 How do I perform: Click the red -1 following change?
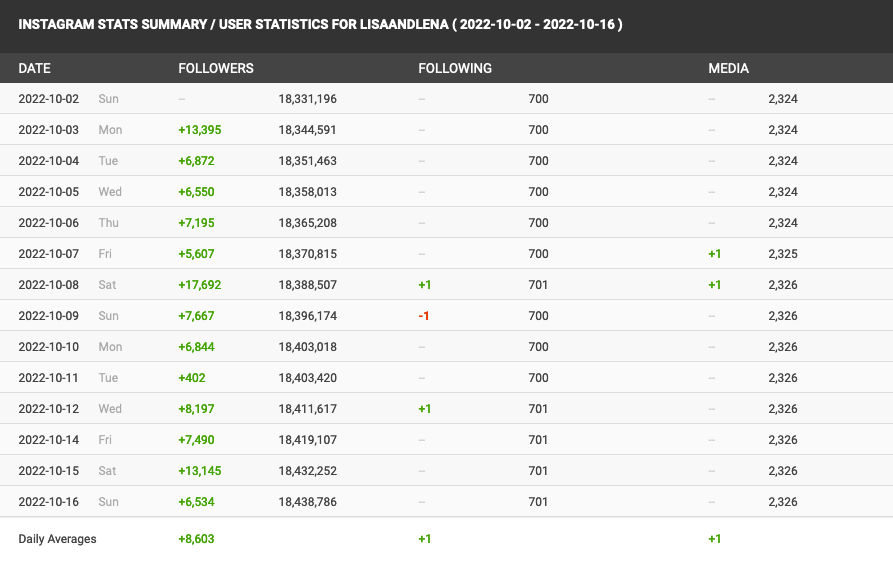[424, 316]
